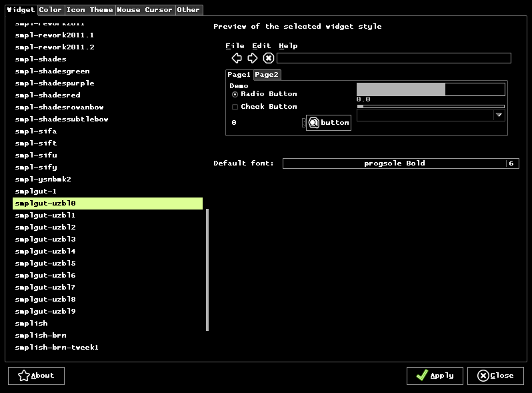Select theme smpl-shadesrowanbow
The width and height of the screenshot is (532, 393).
pos(107,107)
